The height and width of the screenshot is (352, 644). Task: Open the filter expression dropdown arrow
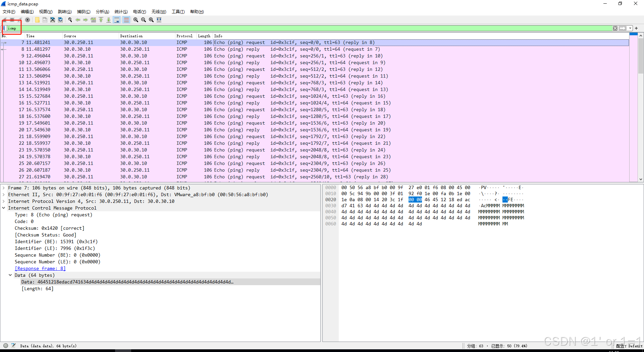tap(630, 28)
